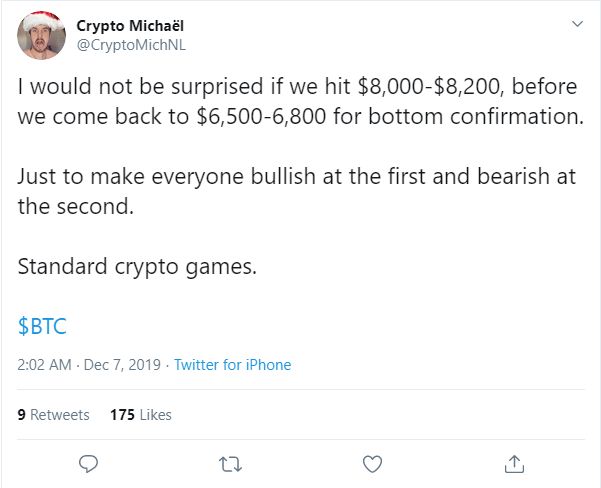Image resolution: width=601 pixels, height=488 pixels.
Task: Open Crypto Michaël's profile picture
Action: [x=41, y=35]
